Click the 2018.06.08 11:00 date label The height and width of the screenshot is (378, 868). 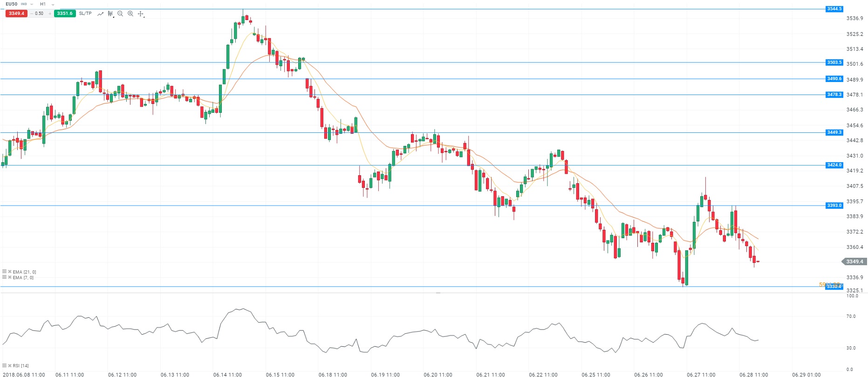pos(24,375)
